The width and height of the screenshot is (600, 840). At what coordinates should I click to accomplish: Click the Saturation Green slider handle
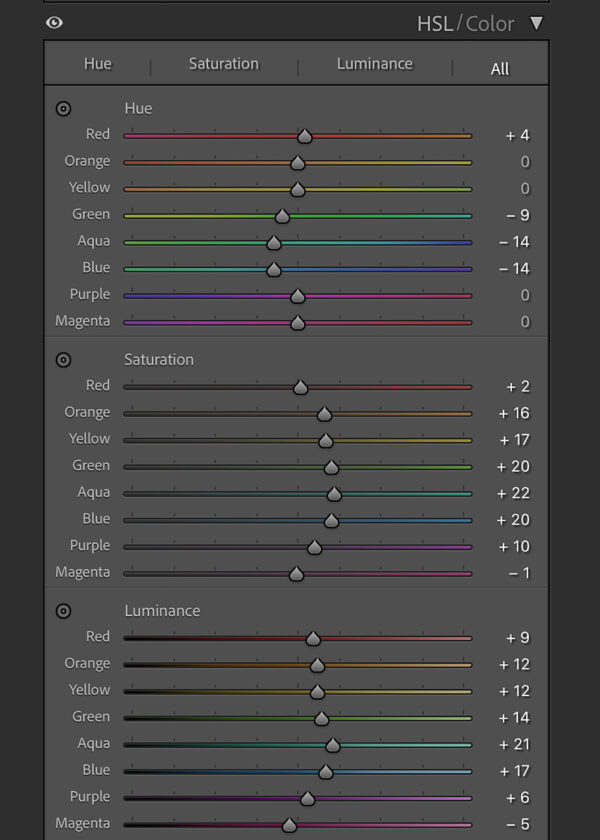[x=331, y=467]
